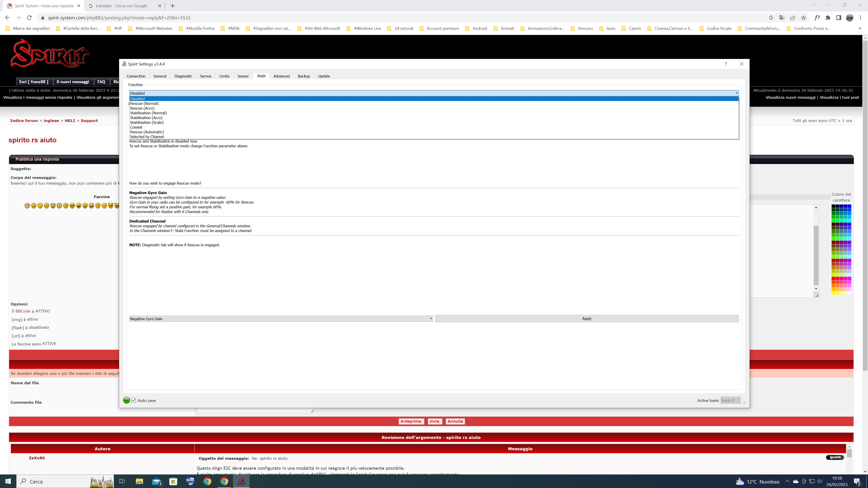
Task: Reload the page with the refresh icon
Action: [x=29, y=18]
